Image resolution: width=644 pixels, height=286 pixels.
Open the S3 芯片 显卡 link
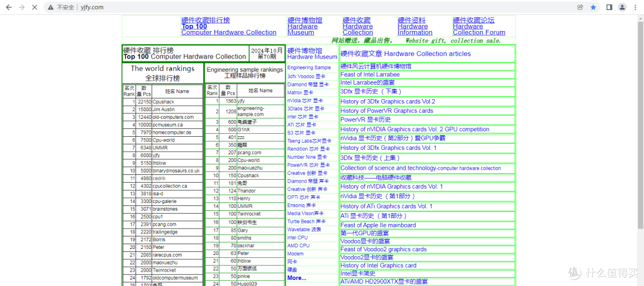(301, 133)
